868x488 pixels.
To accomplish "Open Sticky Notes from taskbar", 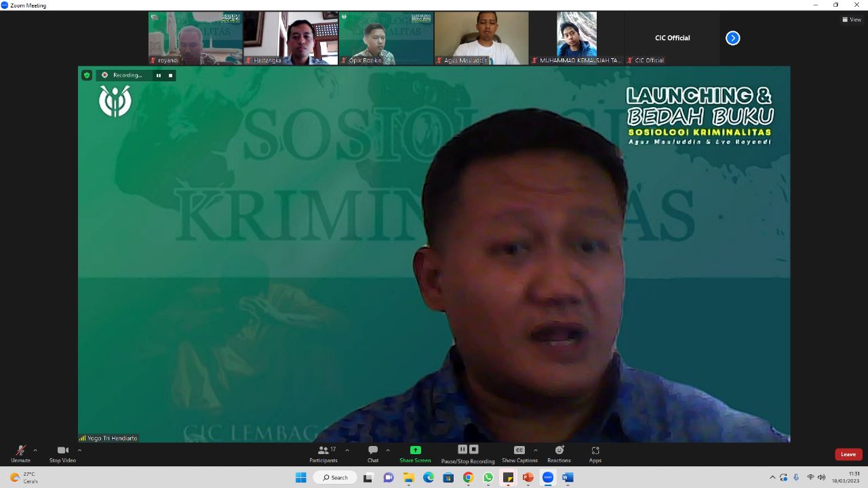I will click(x=508, y=477).
